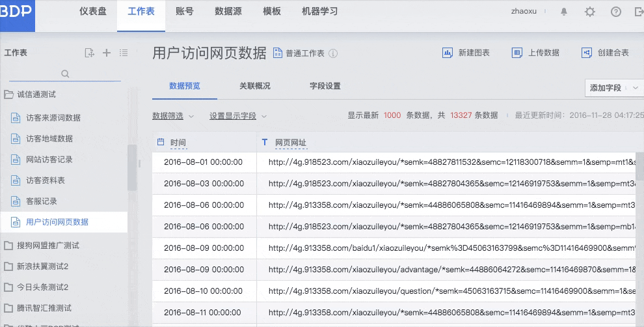644x327 pixels.
Task: Switch to the 关联概况 tab
Action: [x=254, y=86]
